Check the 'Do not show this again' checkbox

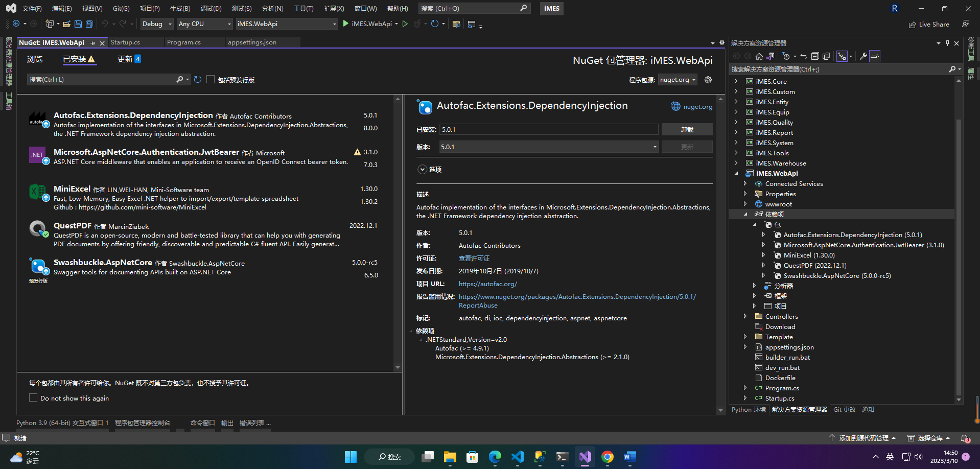coord(33,397)
